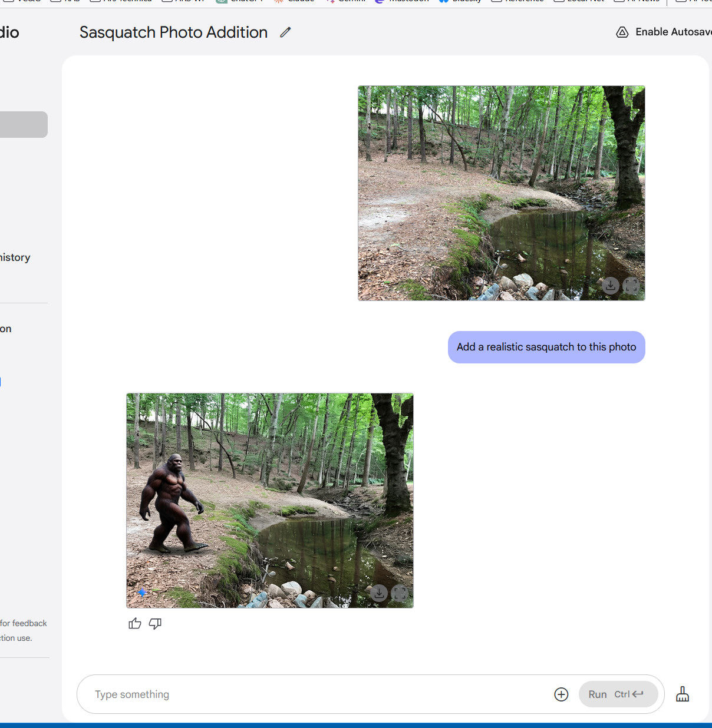Give the response a thumbs up
Screen dimensions: 712x728
tap(135, 624)
